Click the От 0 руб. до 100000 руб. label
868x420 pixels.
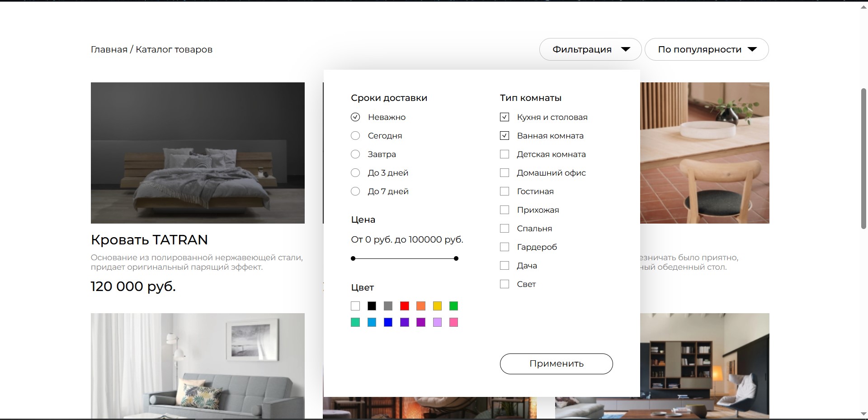(x=407, y=239)
